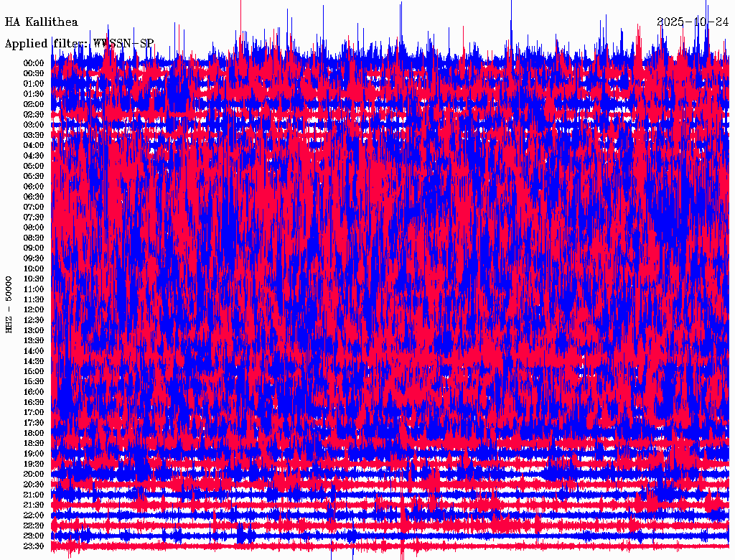Select the 17:30 time label
This screenshot has height=560, width=735.
click(34, 423)
